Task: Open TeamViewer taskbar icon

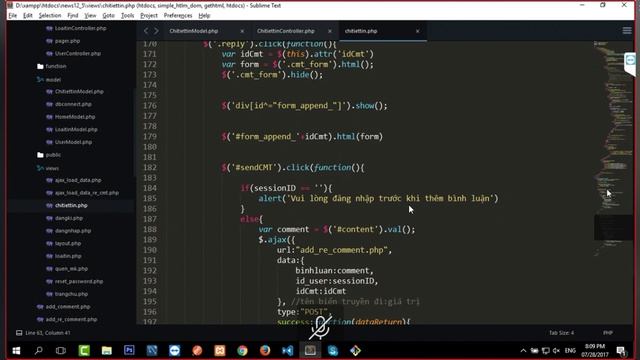Action: 175,351
